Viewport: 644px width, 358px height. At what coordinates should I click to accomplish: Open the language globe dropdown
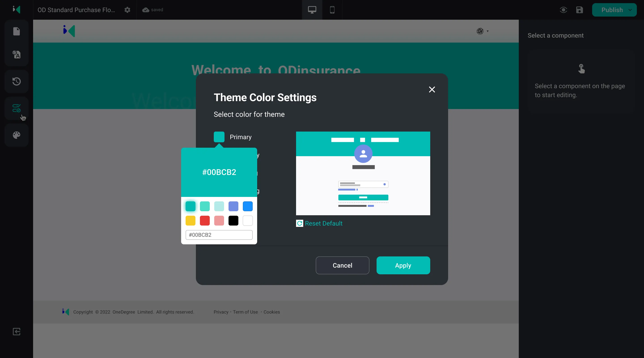482,31
